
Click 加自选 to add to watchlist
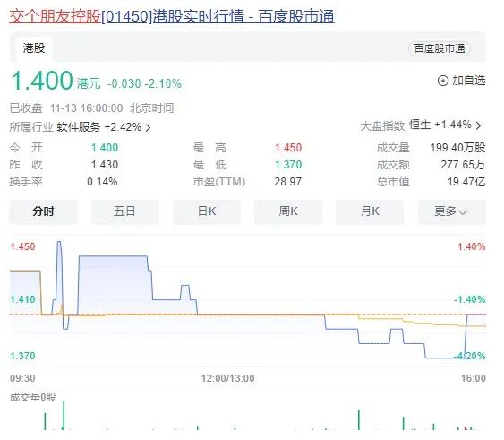(x=469, y=81)
